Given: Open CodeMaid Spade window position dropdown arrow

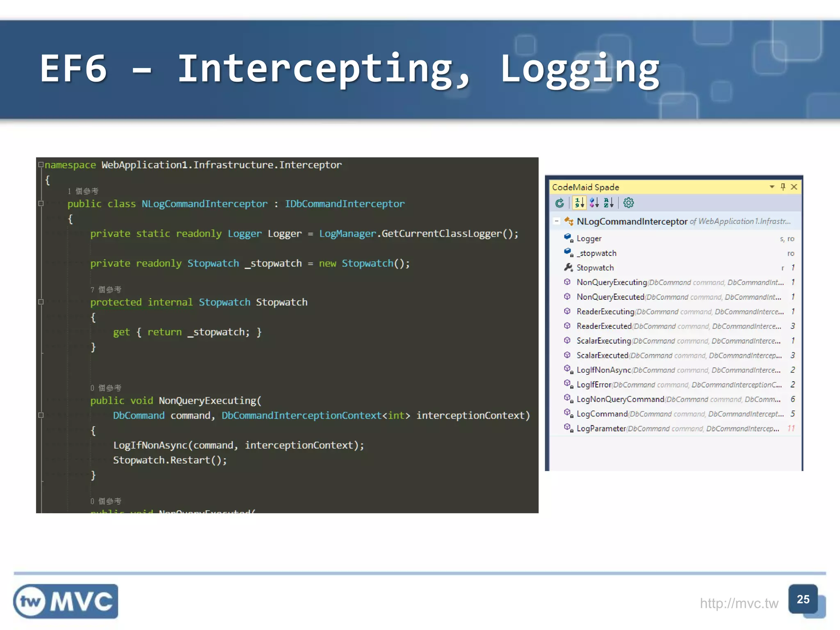Looking at the screenshot, I should tap(772, 187).
